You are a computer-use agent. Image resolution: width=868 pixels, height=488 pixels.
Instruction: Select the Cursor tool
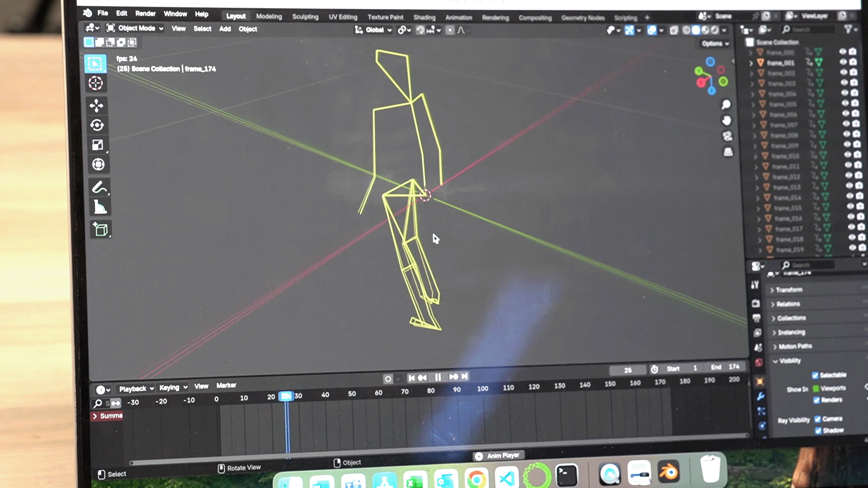coord(95,83)
